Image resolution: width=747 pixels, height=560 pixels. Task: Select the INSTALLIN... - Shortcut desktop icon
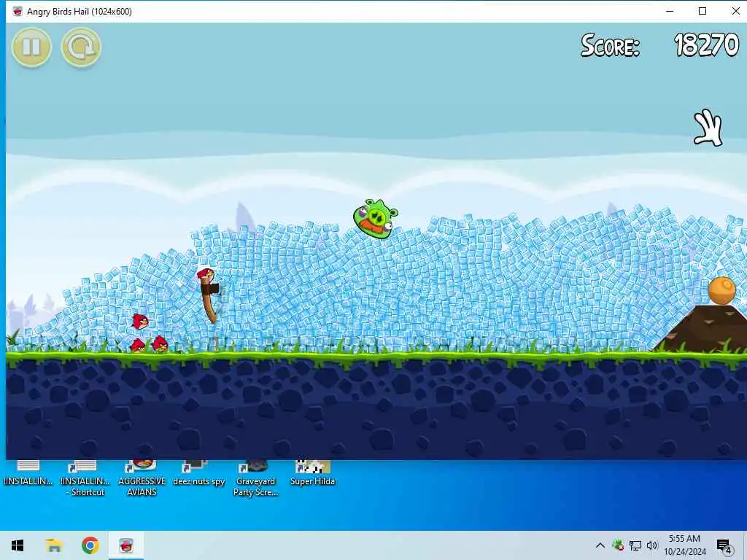coord(85,478)
